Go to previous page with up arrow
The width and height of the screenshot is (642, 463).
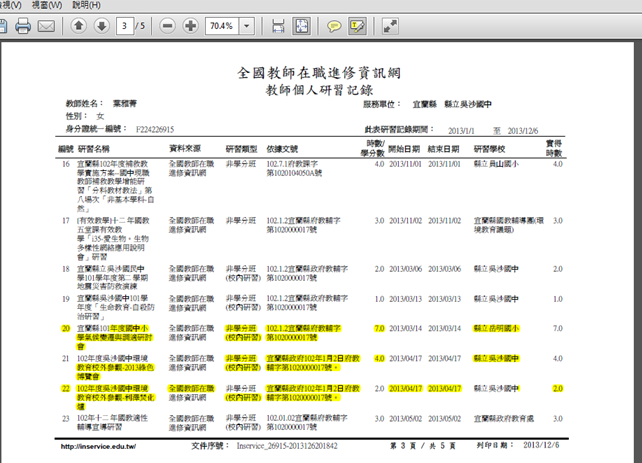tap(78, 25)
